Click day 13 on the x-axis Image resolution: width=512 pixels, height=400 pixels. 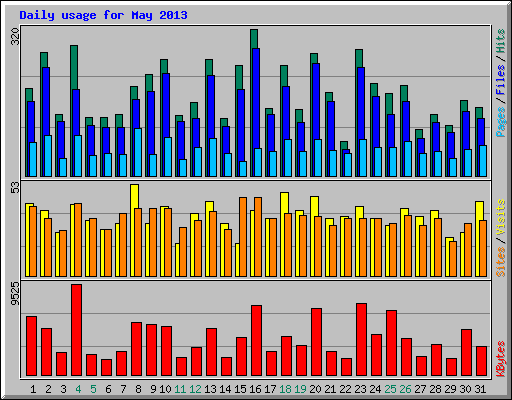(210, 389)
